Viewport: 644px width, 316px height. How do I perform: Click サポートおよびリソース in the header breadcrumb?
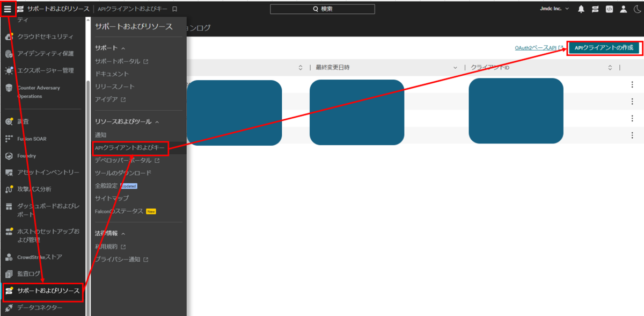coord(58,9)
